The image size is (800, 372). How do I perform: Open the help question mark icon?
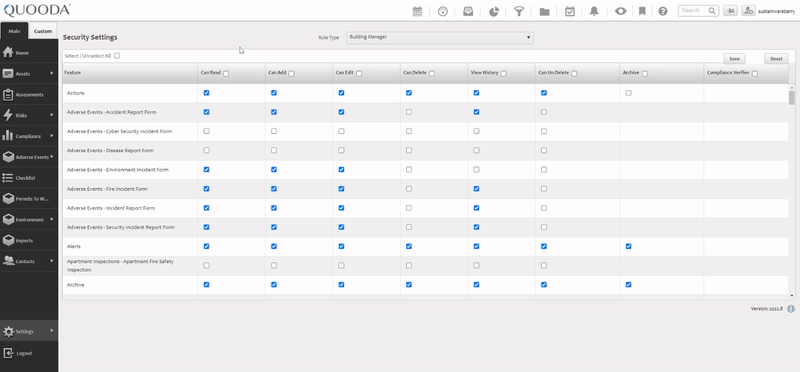click(663, 11)
